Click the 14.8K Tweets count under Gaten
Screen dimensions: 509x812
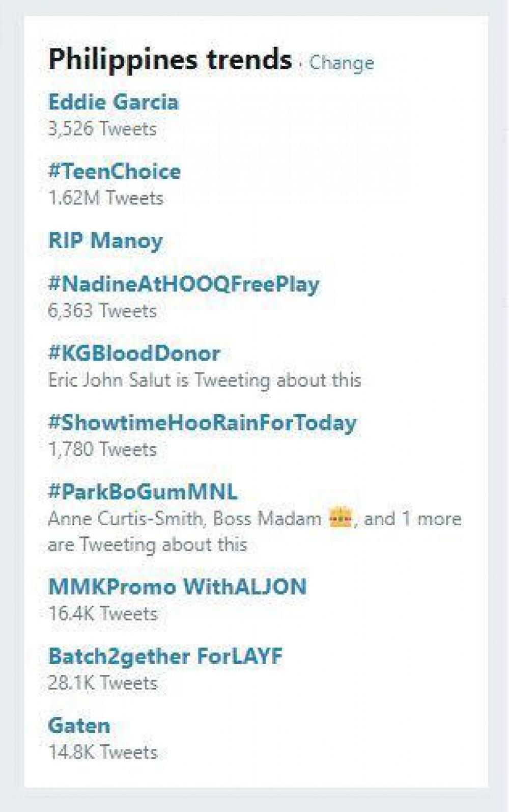pyautogui.click(x=102, y=752)
